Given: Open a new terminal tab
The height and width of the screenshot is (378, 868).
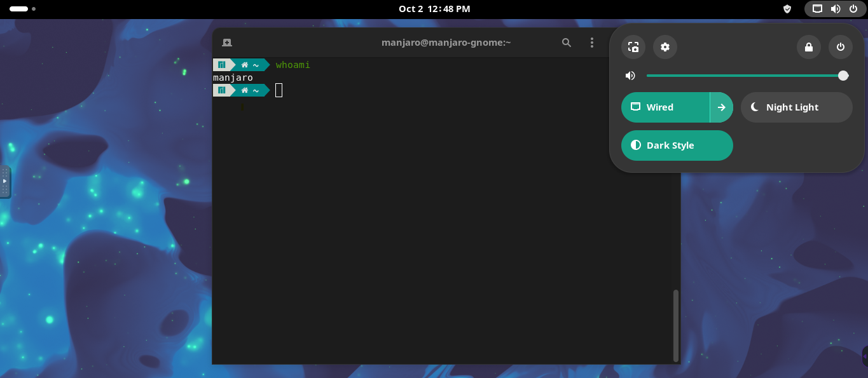Looking at the screenshot, I should (x=226, y=42).
